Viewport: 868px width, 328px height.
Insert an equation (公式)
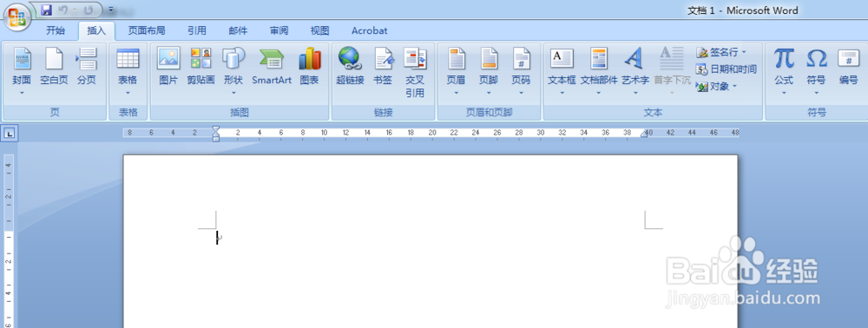pos(784,72)
